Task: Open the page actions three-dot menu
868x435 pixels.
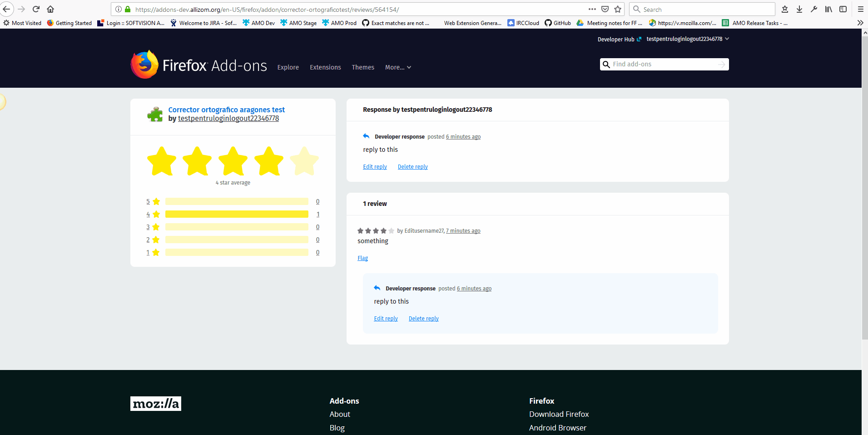Action: click(592, 9)
